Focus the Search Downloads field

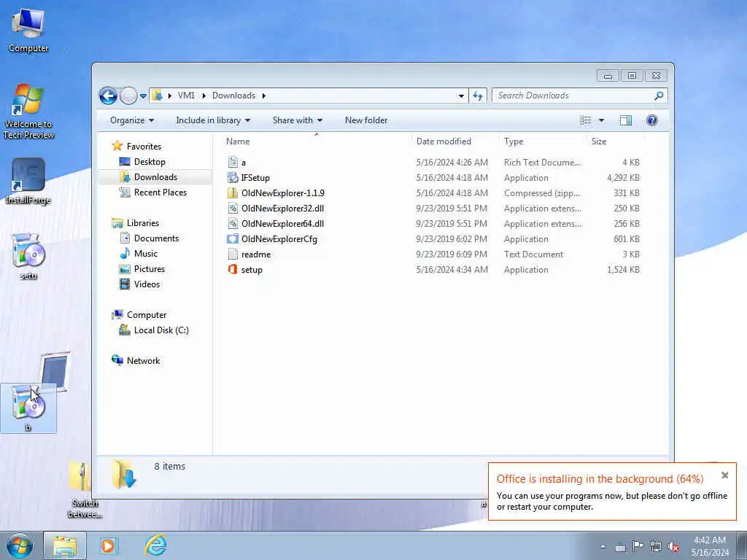tap(573, 96)
